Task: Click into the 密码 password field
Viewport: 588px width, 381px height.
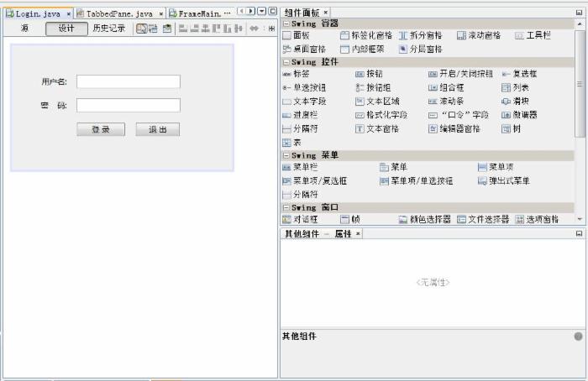Action: (129, 105)
